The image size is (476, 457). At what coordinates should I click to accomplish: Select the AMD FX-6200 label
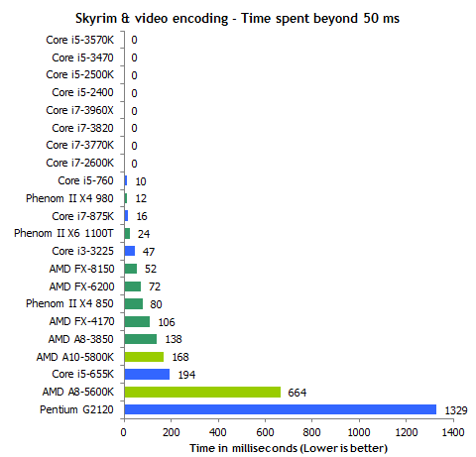(81, 286)
